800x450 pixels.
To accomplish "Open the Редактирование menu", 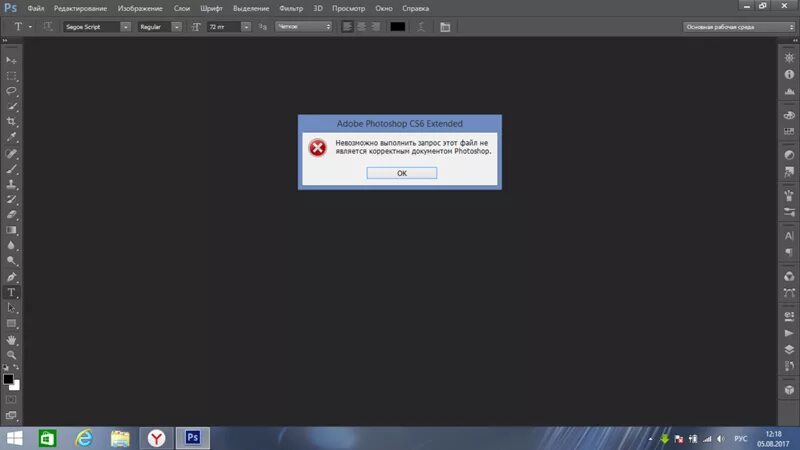I will pyautogui.click(x=81, y=8).
